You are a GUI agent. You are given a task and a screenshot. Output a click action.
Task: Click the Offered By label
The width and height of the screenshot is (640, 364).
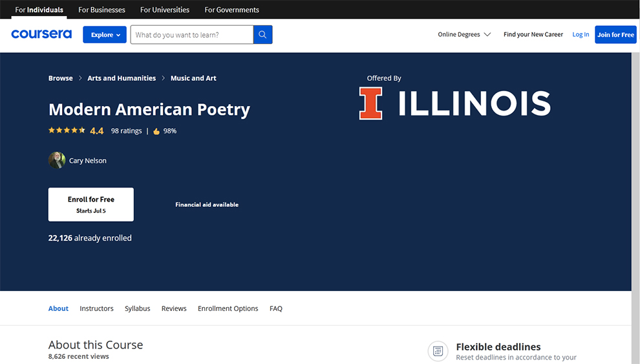[x=384, y=78]
